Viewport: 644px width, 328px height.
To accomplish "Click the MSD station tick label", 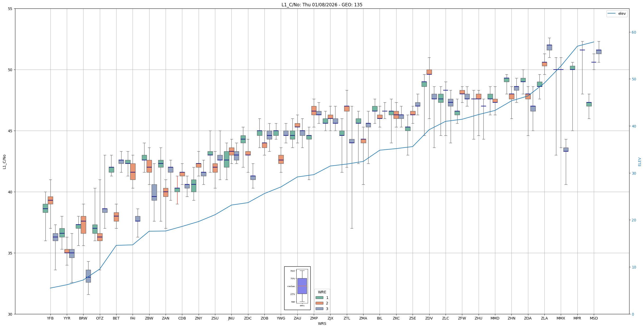I will click(594, 318).
